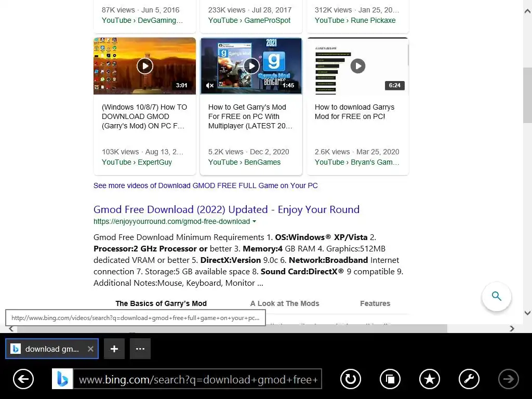Select 'A Look at The Mods' tab
The image size is (532, 399).
[x=285, y=303]
